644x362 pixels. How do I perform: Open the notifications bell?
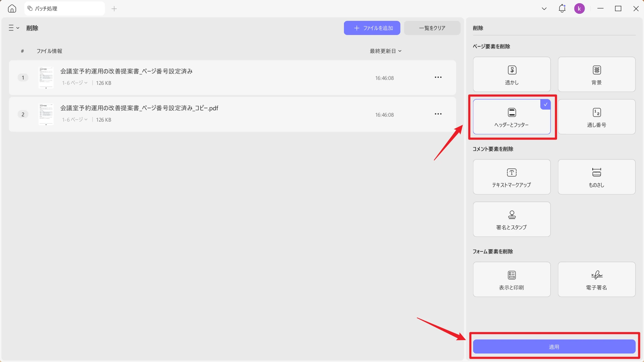(562, 8)
